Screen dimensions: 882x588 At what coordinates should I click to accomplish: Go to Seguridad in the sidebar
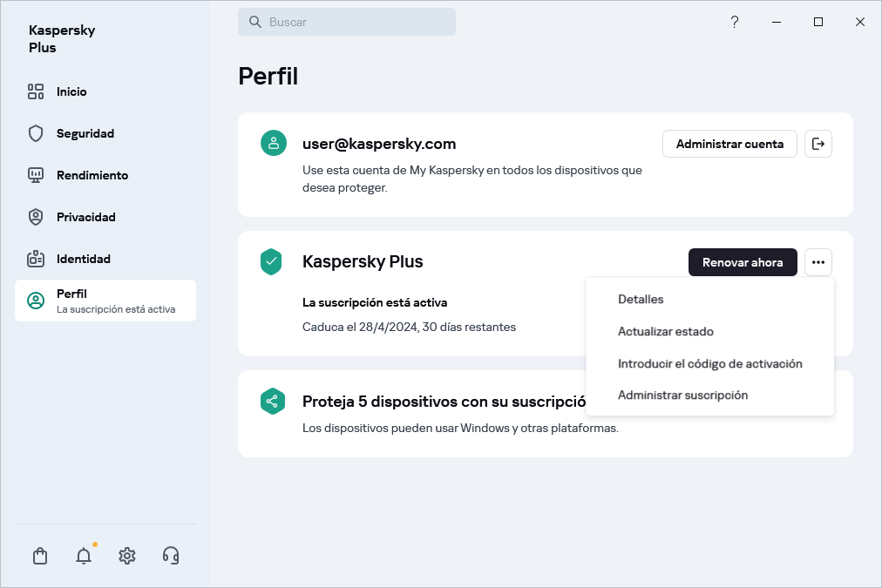click(x=85, y=133)
